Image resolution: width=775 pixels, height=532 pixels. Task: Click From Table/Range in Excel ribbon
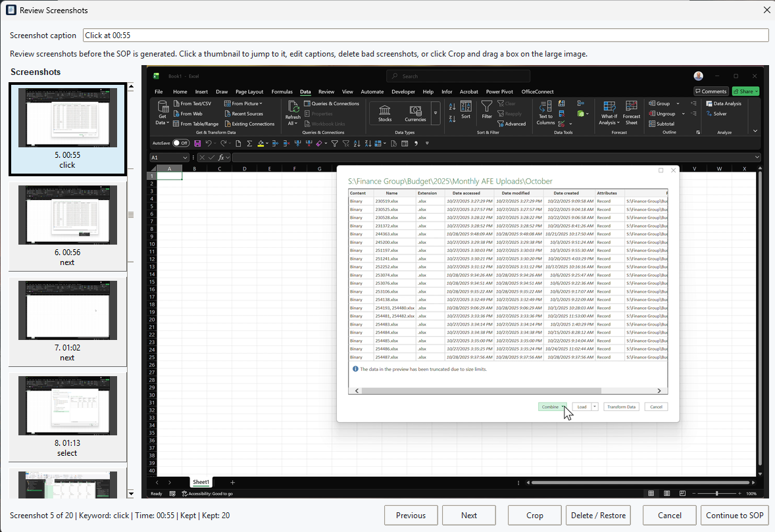196,124
